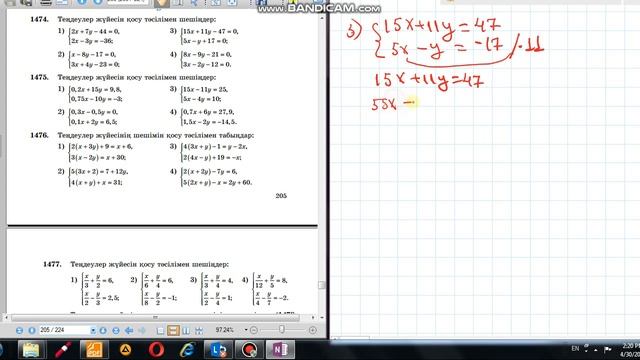Launch Internet Explorer from the taskbar
The width and height of the screenshot is (640, 360).
(187, 349)
